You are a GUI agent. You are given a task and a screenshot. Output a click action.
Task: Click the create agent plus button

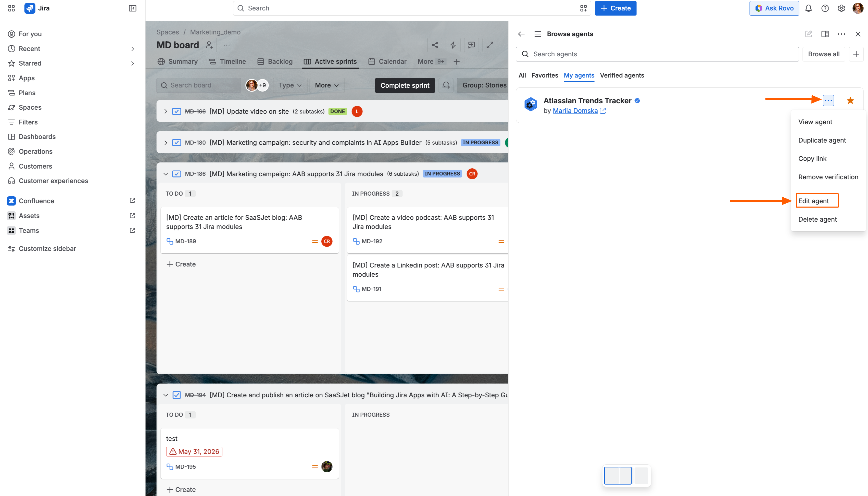tap(856, 54)
